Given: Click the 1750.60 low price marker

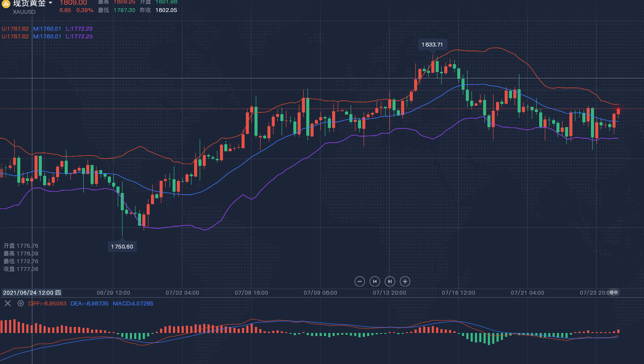Looking at the screenshot, I should pyautogui.click(x=122, y=246).
